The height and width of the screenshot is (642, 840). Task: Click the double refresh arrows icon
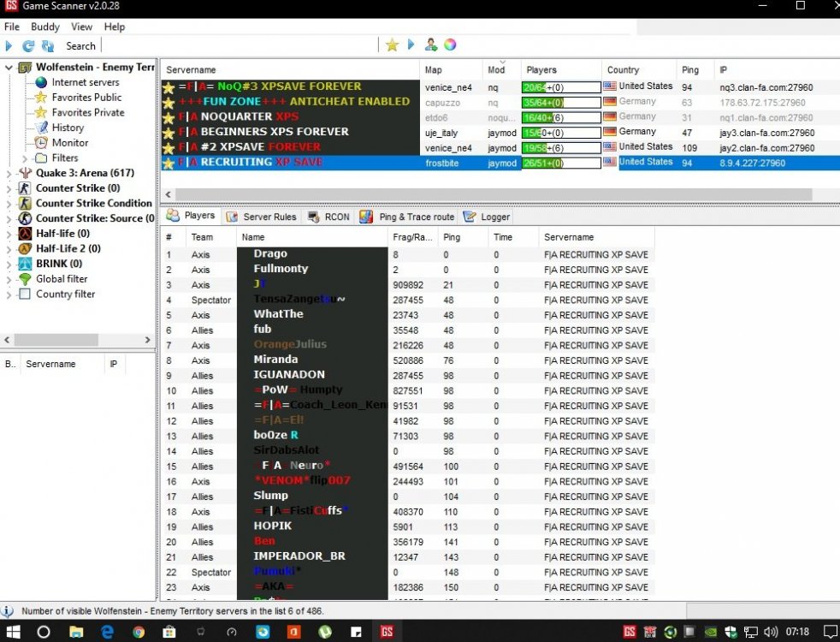point(48,46)
